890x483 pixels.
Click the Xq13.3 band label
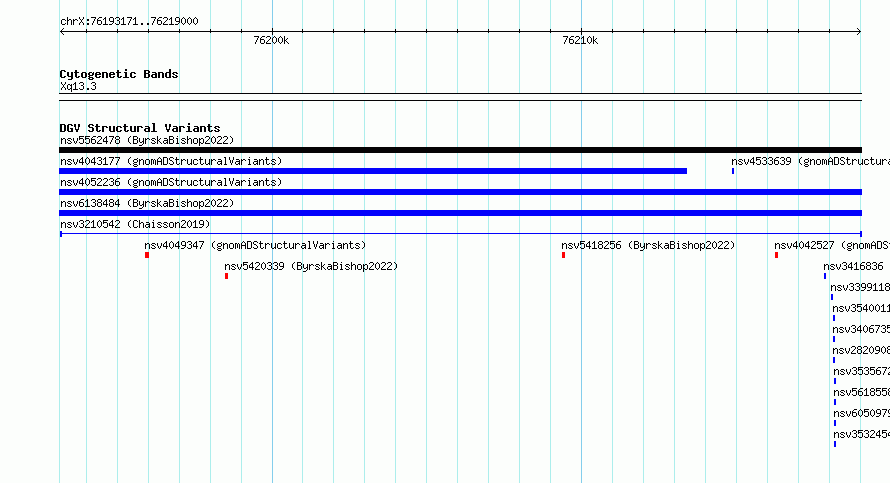click(78, 86)
